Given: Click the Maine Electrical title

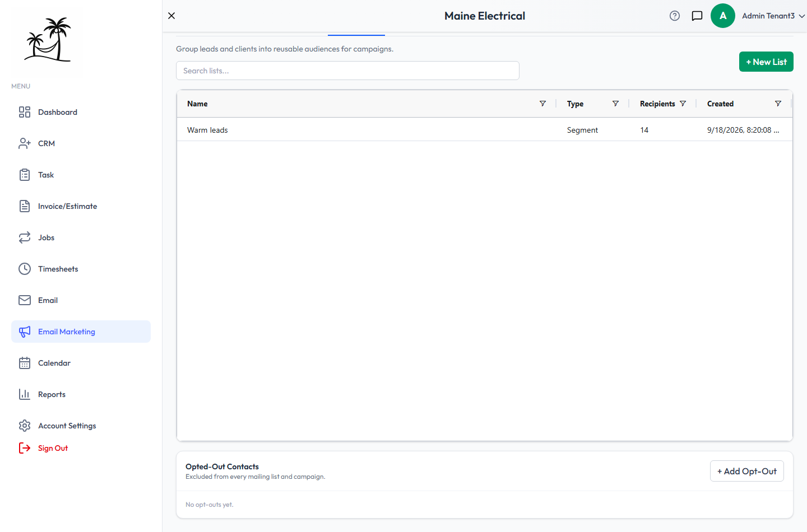Looking at the screenshot, I should [485, 16].
